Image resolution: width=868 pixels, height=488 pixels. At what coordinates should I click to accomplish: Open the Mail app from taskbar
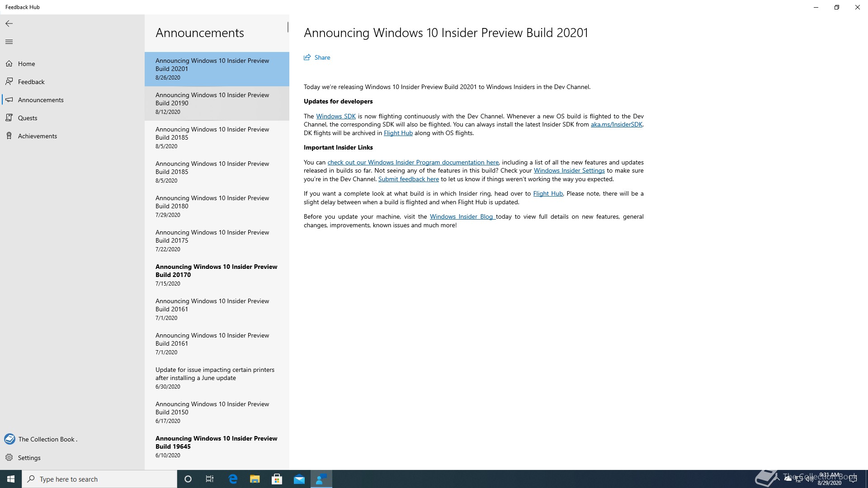[x=299, y=479]
